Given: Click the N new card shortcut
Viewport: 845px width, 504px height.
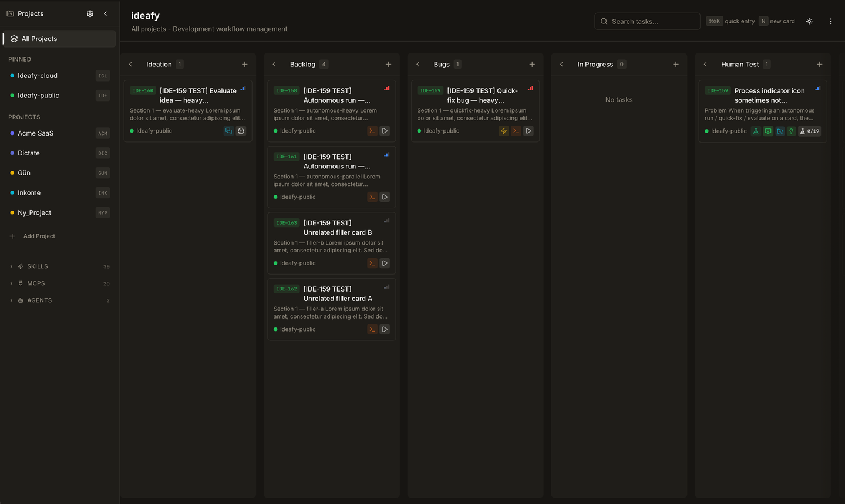Looking at the screenshot, I should point(777,21).
